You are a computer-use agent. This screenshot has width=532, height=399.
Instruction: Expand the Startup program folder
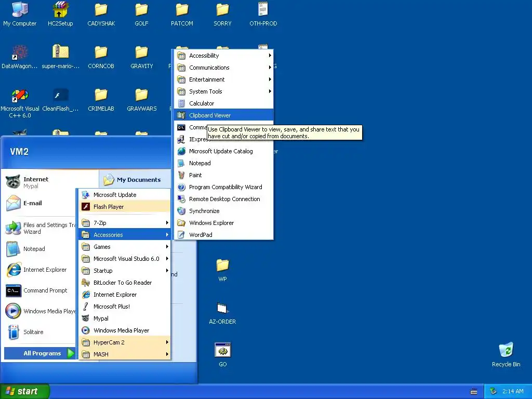pos(125,271)
